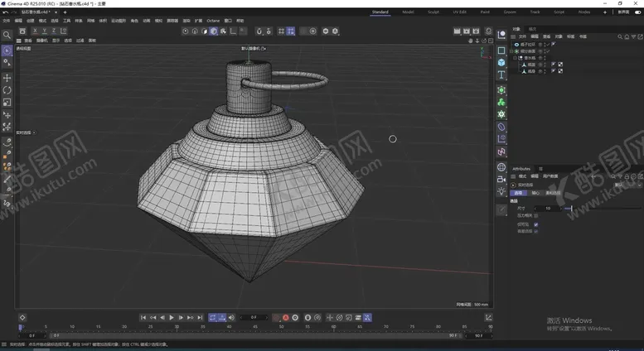
Task: Click the current frame field 0 F
Action: 254,317
